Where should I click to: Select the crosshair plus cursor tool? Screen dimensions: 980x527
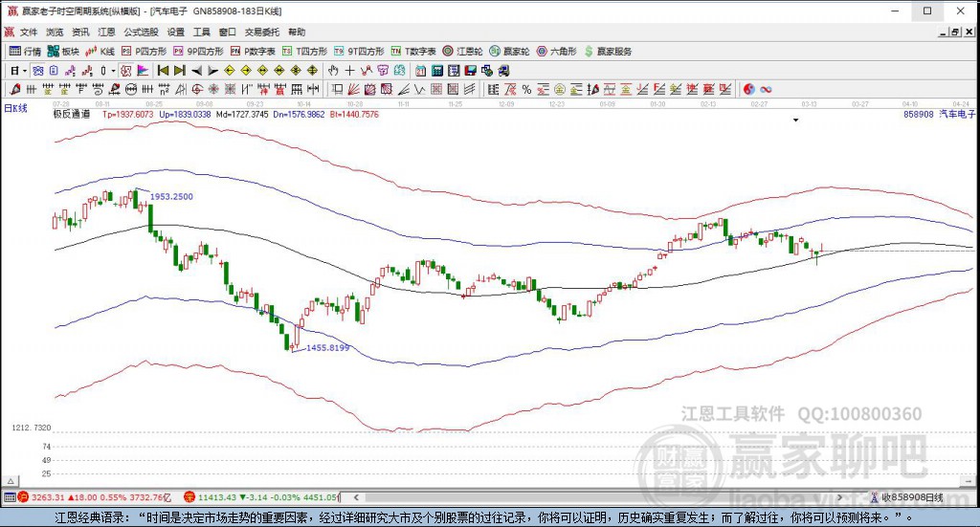click(x=349, y=71)
